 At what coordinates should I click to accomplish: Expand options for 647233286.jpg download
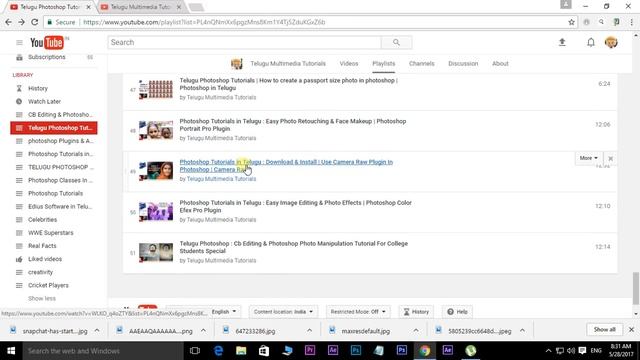point(309,331)
